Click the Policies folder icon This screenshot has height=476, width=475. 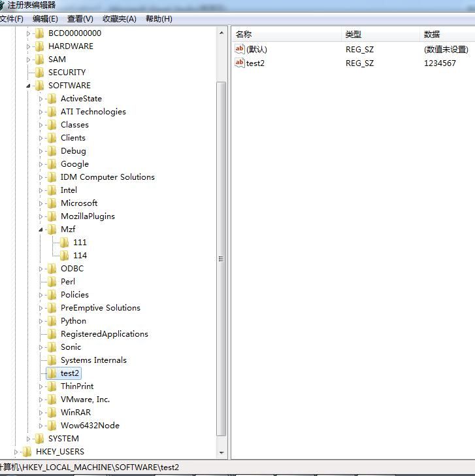tap(52, 294)
